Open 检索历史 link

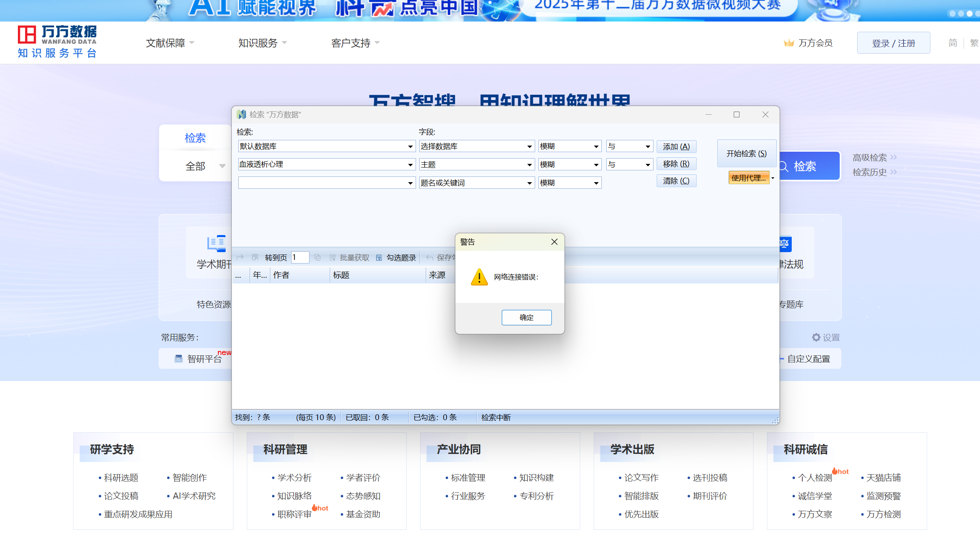875,172
